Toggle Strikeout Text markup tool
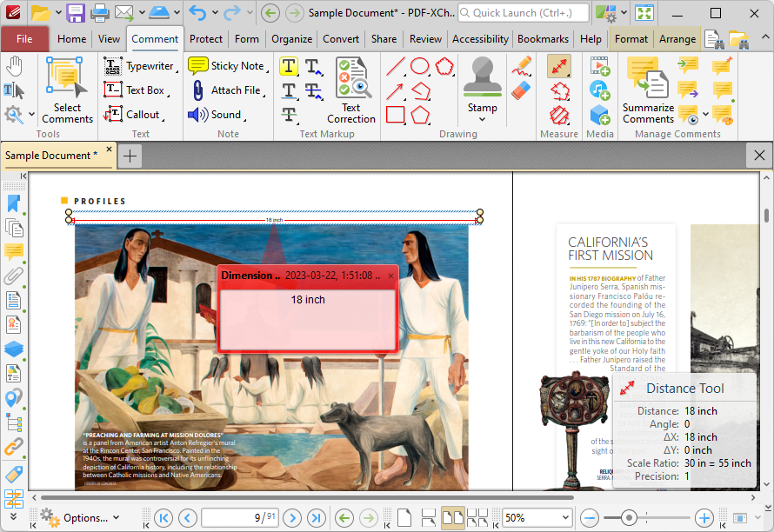 pos(289,115)
